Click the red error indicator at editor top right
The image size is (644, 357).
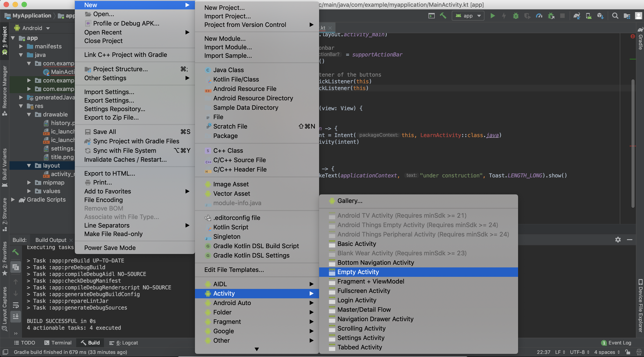point(633,37)
